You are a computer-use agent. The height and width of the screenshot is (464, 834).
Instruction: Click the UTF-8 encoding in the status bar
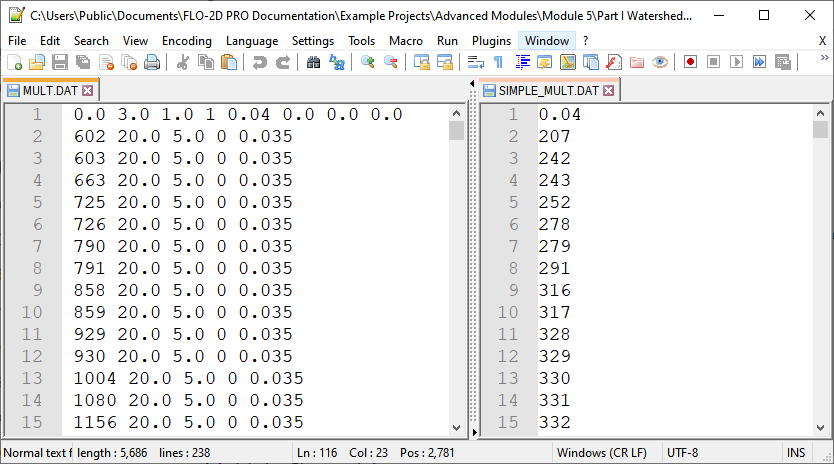click(x=685, y=453)
